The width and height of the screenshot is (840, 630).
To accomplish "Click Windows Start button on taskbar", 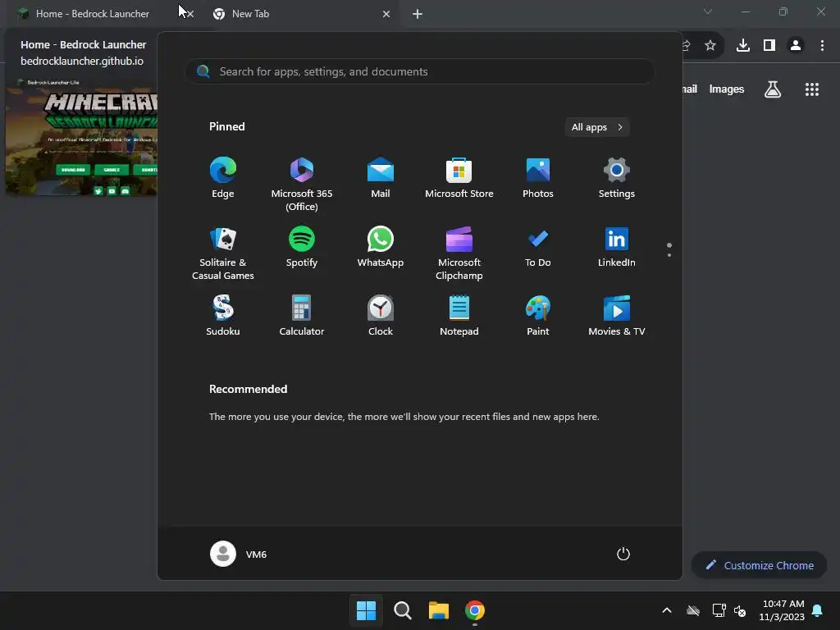I will [x=367, y=610].
